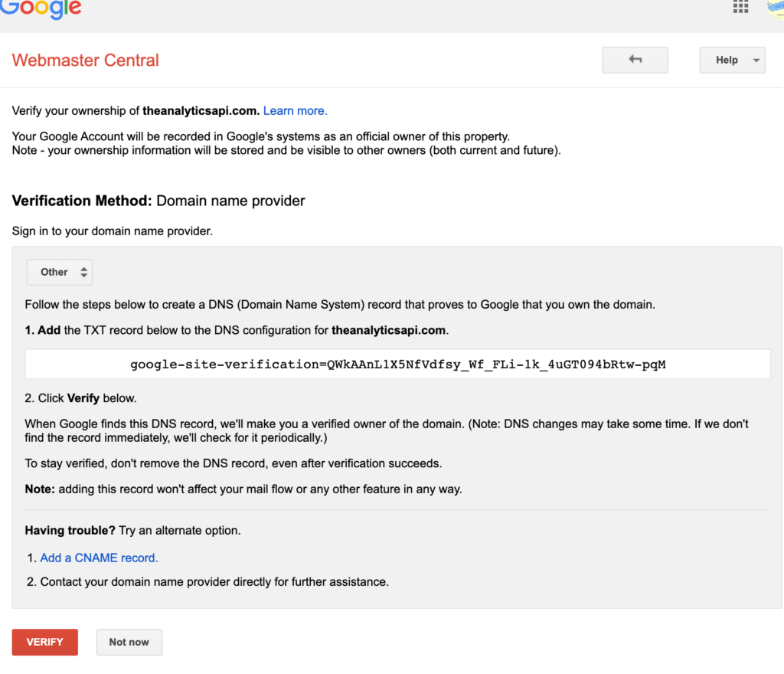Viewport: 784px width, 674px height.
Task: Click the Webmaster Central title
Action: coord(86,61)
